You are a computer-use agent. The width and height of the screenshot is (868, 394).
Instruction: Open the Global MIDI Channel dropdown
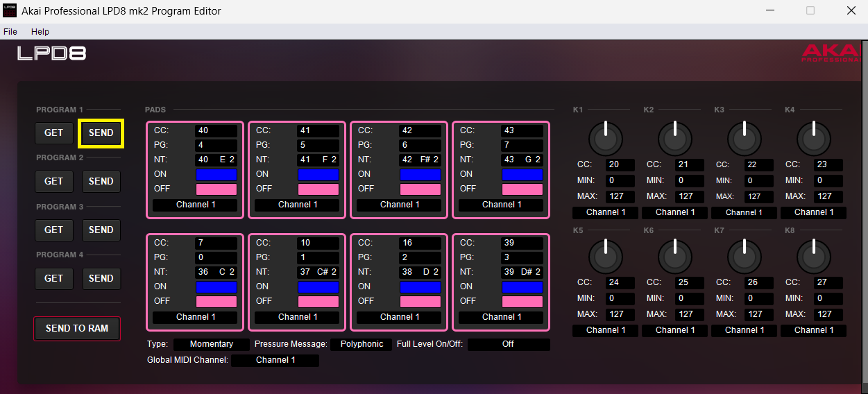(275, 360)
